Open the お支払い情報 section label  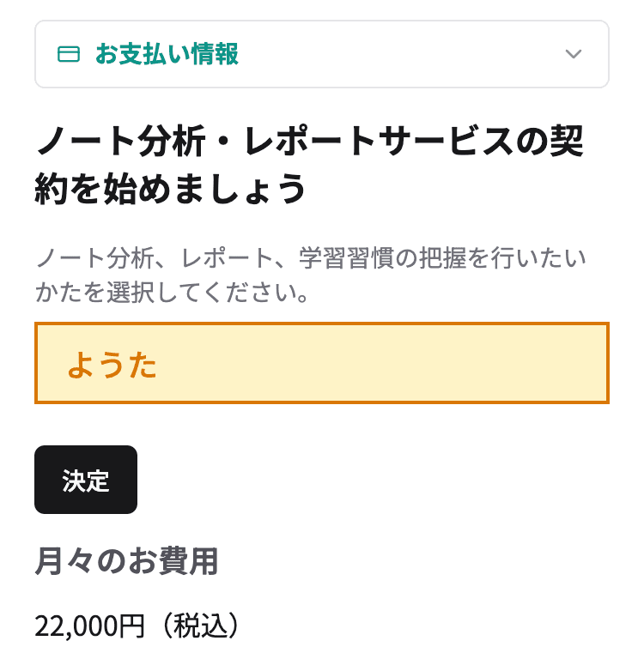(x=167, y=55)
